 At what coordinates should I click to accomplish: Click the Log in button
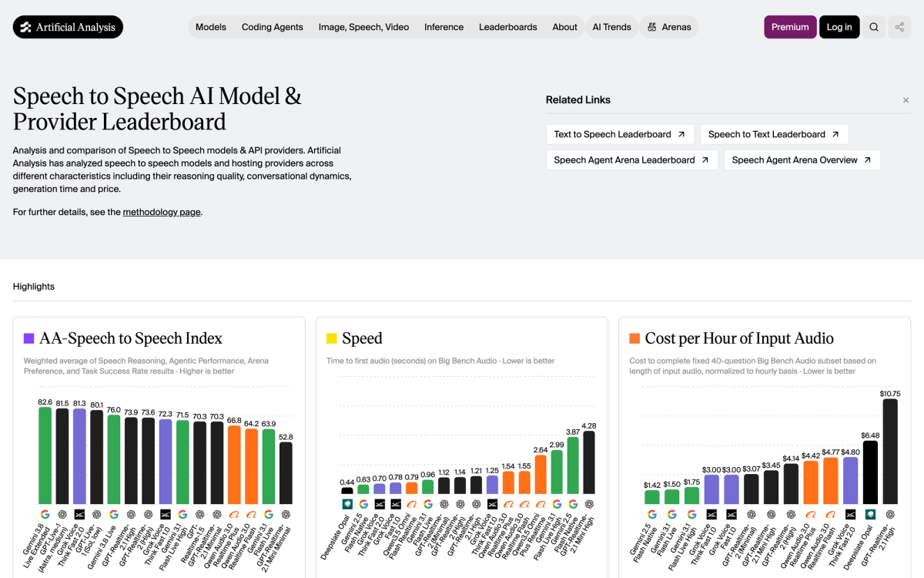point(839,27)
